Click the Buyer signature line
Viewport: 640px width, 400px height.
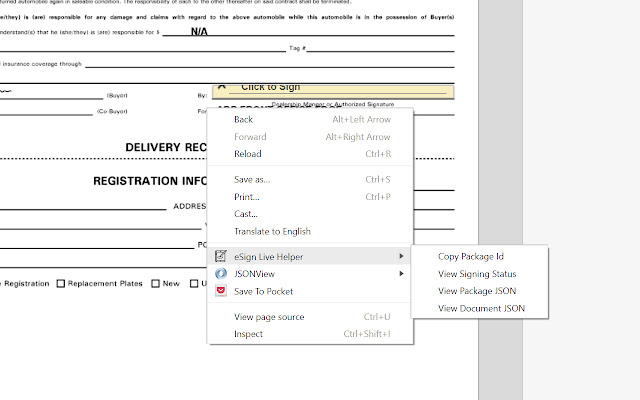pyautogui.click(x=51, y=95)
